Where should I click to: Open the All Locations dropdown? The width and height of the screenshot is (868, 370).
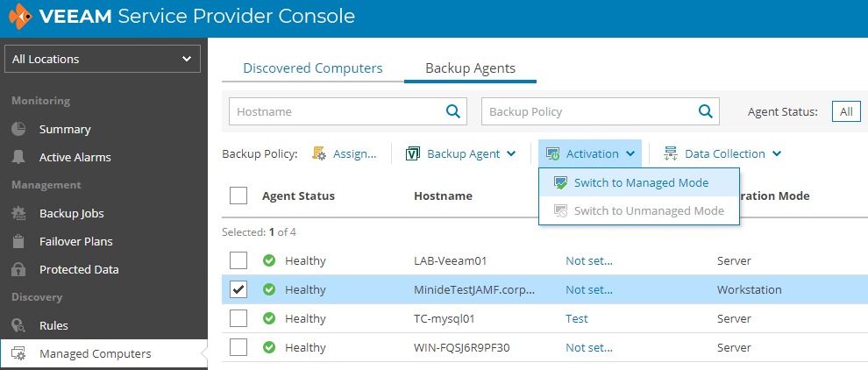click(x=102, y=59)
